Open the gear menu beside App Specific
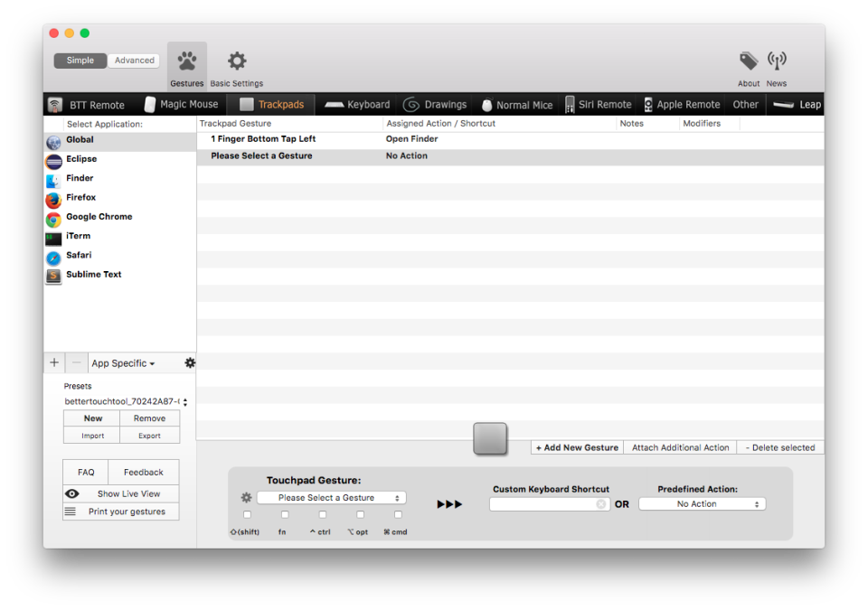Image resolution: width=868 pixels, height=610 pixels. 189,362
